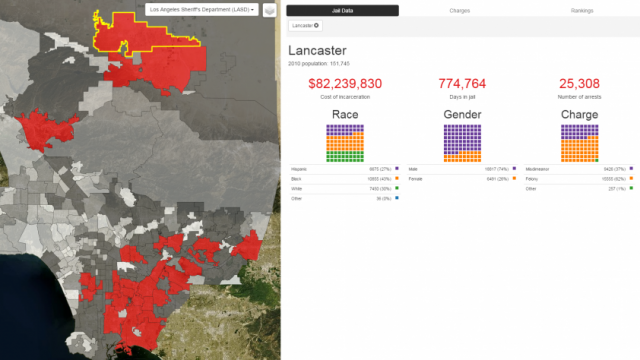
Task: Click the Charge waffle chart
Action: click(x=580, y=143)
